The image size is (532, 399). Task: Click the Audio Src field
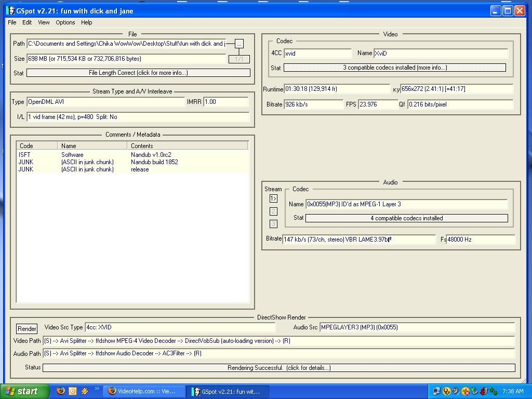(x=417, y=327)
